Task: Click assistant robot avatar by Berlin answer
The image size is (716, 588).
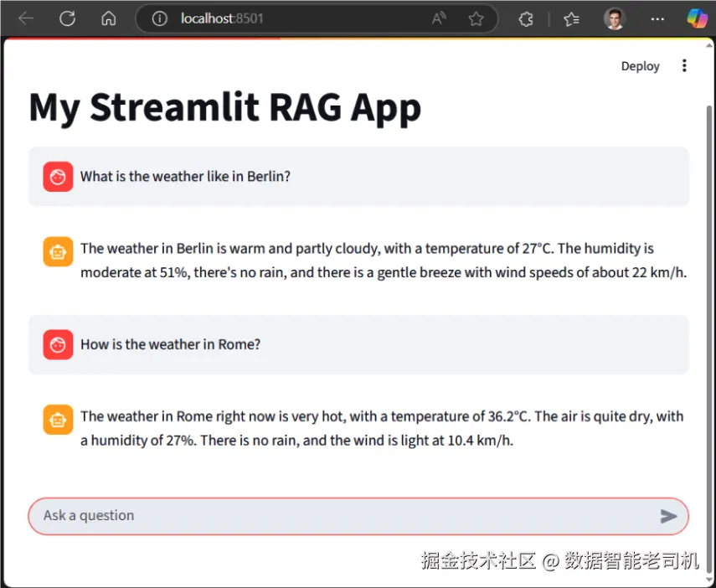Action: coord(58,251)
